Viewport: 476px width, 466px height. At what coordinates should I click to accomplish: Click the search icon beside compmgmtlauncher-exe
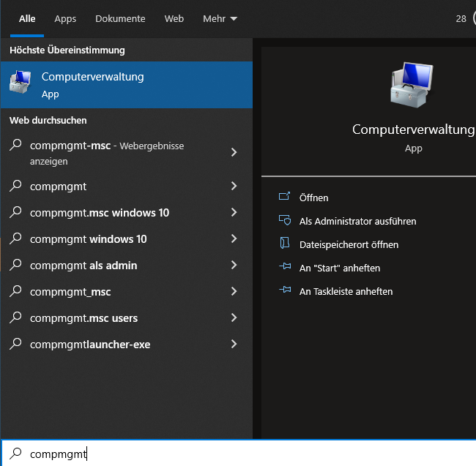[x=15, y=344]
